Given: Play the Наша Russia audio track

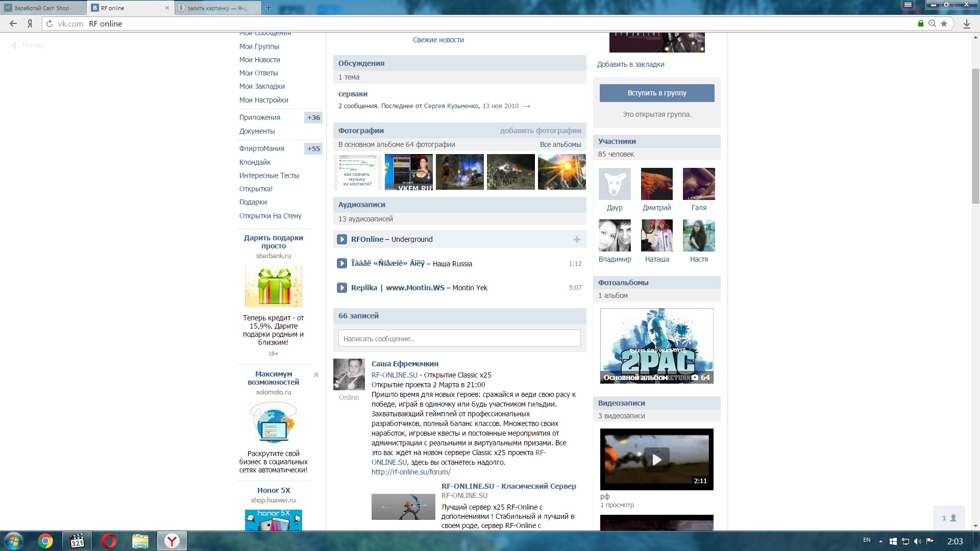Looking at the screenshot, I should coord(342,263).
